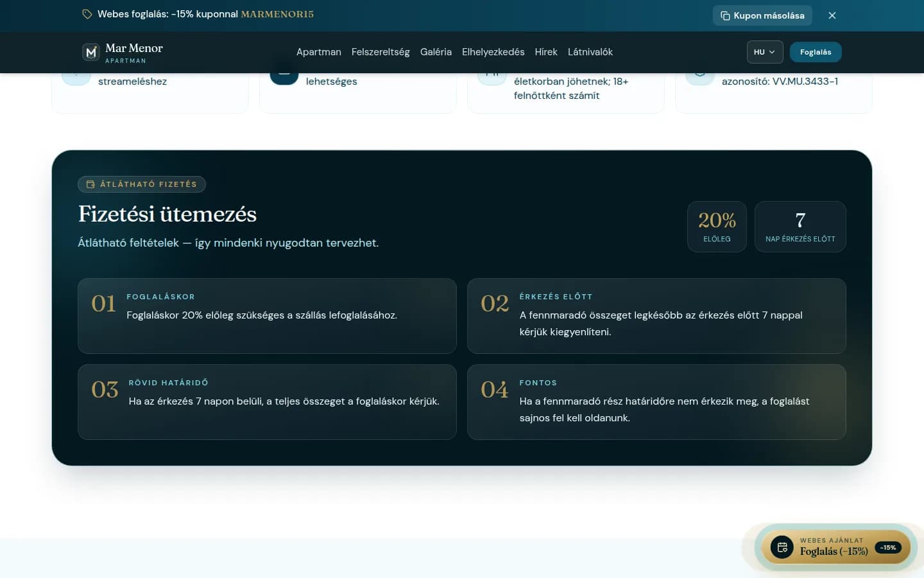Click the copy icon in Kupon másolása
This screenshot has width=924, height=578.
pos(725,15)
